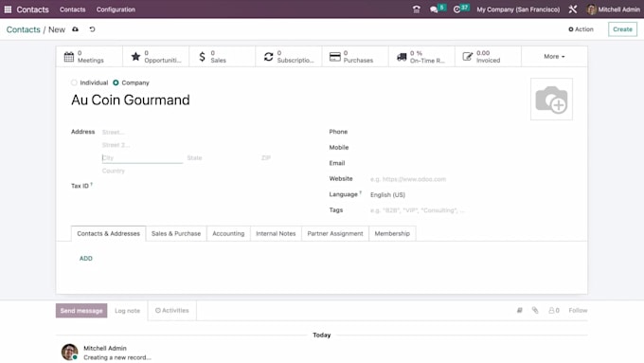The image size is (644, 363).
Task: Click Mitchell Admin's avatar in the message log
Action: point(69,352)
